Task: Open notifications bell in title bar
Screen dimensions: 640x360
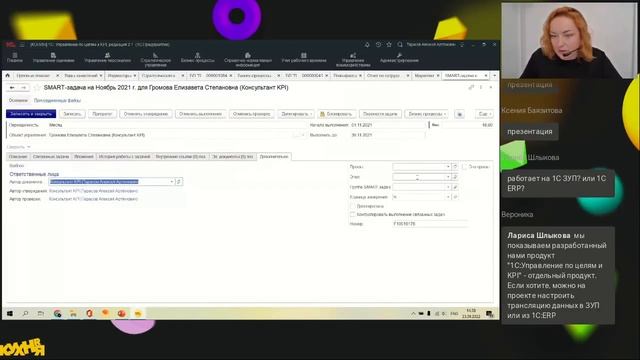Action: (367, 44)
